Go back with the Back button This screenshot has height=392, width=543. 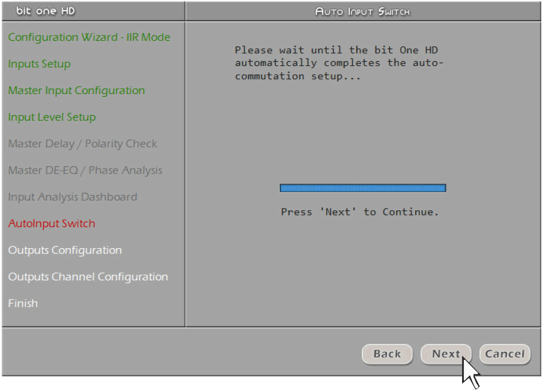[387, 354]
